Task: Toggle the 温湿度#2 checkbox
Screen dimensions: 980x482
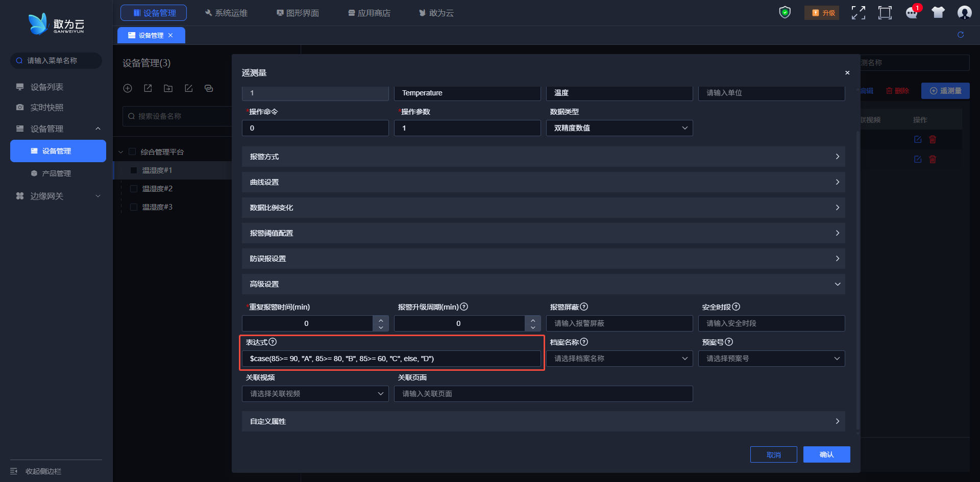Action: tap(134, 189)
